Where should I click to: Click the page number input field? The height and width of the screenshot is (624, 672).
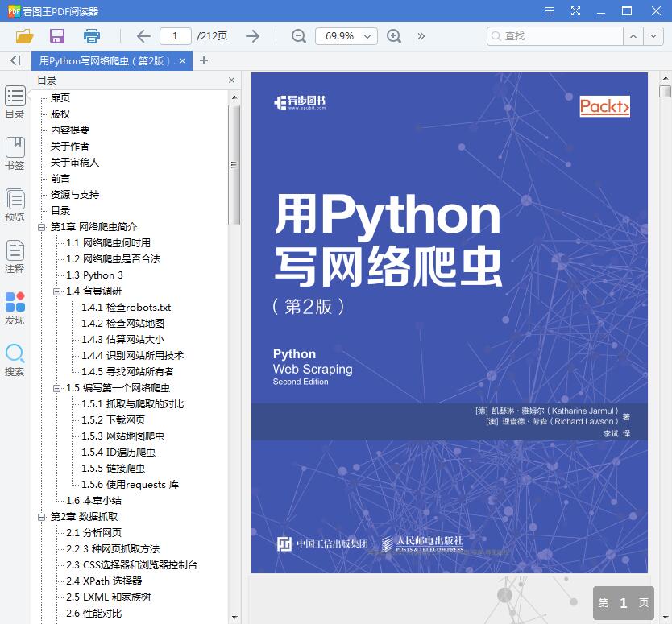(176, 36)
